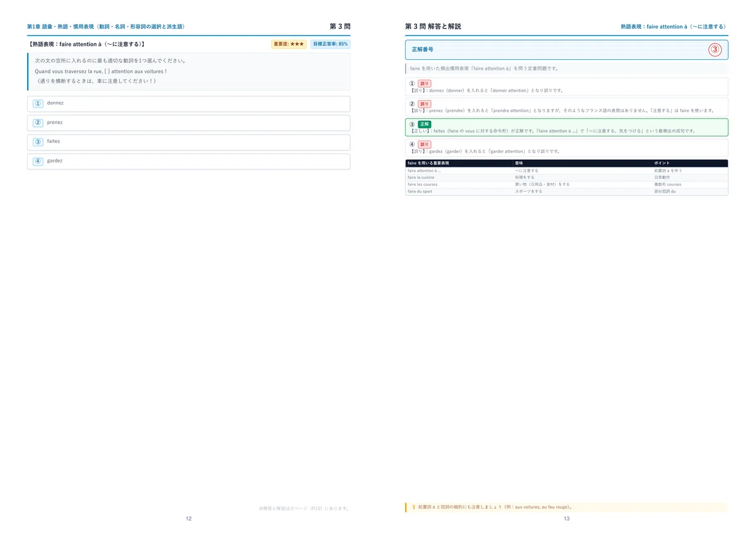Click the note pointing to answers on P.13

(304, 508)
